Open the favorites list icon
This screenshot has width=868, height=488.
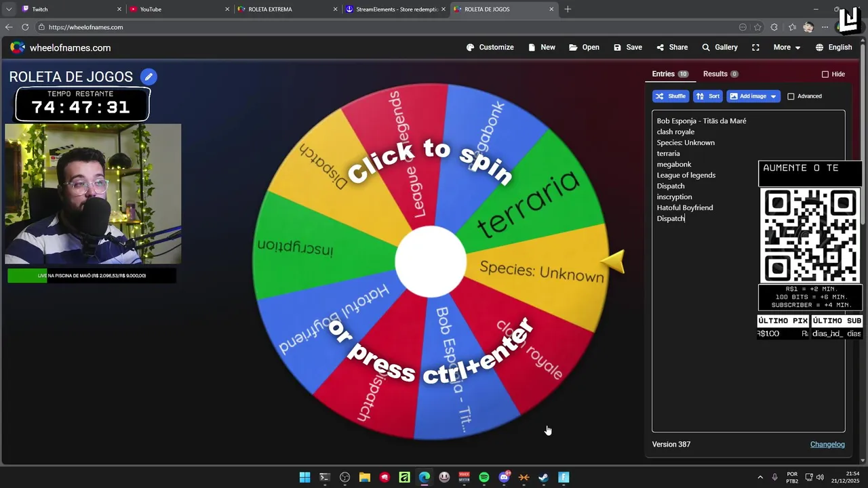[792, 27]
